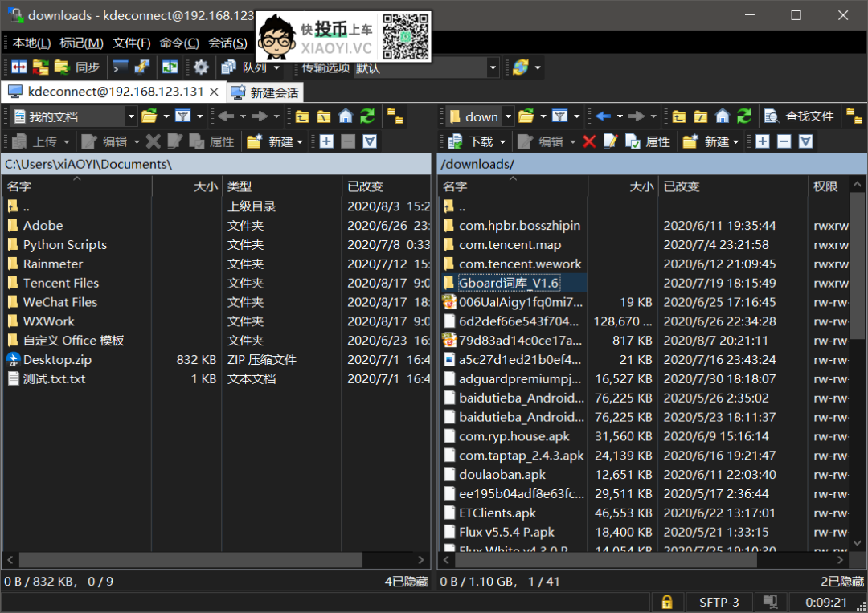Toggle the directory tree in local panel

(395, 116)
